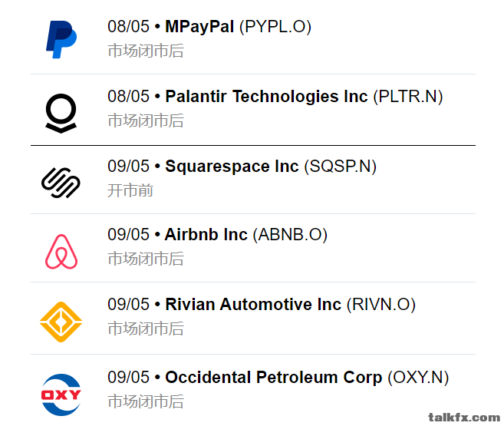The height and width of the screenshot is (426, 504).
Task: Select the SQSP.N ticker symbol
Action: [341, 167]
